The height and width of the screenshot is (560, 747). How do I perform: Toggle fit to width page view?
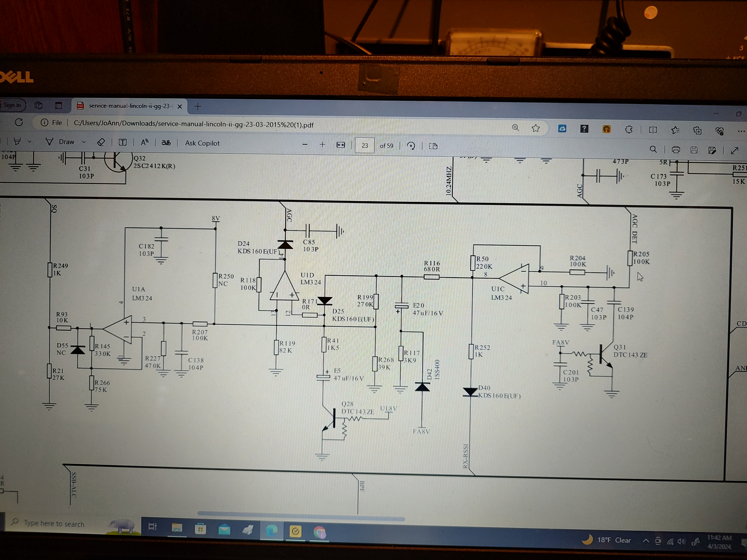[341, 145]
